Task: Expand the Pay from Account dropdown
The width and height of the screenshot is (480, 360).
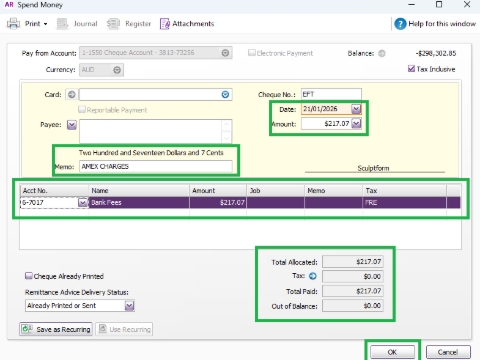Action: (x=225, y=53)
